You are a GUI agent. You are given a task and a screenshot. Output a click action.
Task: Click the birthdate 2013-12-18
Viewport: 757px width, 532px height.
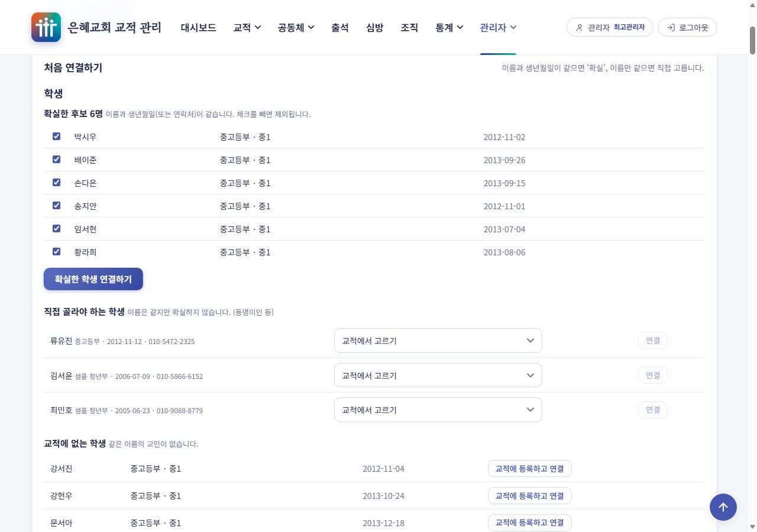384,523
